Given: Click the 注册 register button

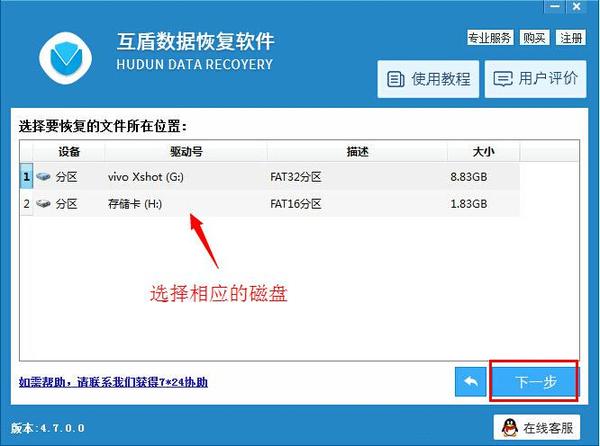Looking at the screenshot, I should (571, 37).
